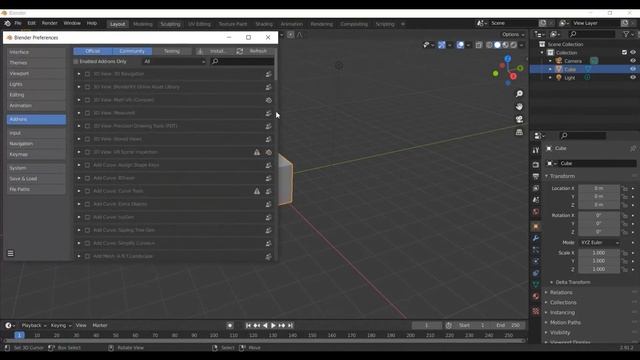Enable the 3D View: 3D Navigation addon checkbox
This screenshot has height=360, width=640.
(x=87, y=74)
